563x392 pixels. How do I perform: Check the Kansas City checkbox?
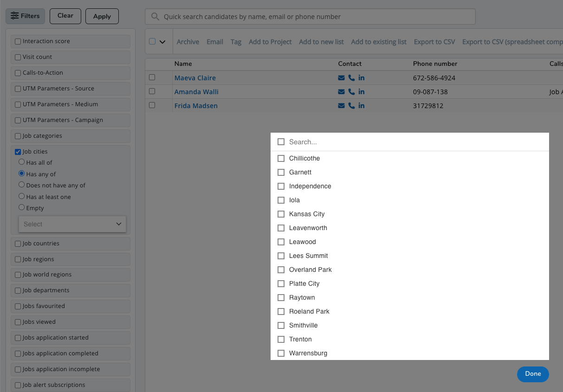pyautogui.click(x=281, y=214)
